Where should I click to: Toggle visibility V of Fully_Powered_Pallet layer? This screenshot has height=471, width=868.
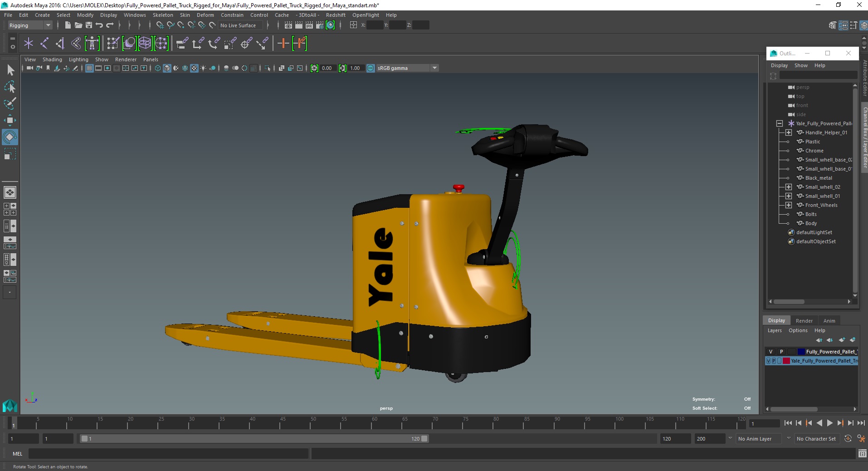[x=770, y=352]
